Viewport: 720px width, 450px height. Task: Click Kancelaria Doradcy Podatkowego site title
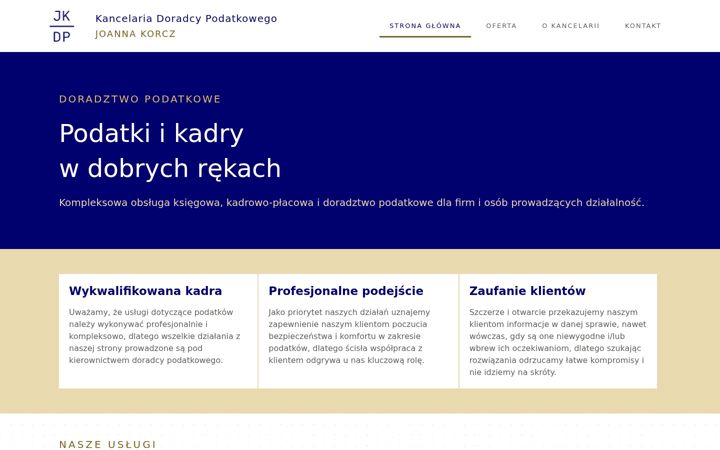pyautogui.click(x=186, y=18)
